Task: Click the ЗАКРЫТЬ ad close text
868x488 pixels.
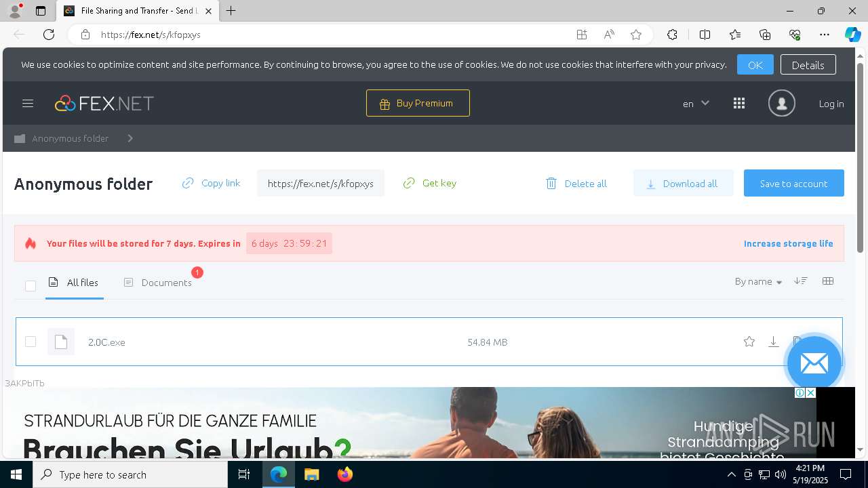Action: click(25, 383)
